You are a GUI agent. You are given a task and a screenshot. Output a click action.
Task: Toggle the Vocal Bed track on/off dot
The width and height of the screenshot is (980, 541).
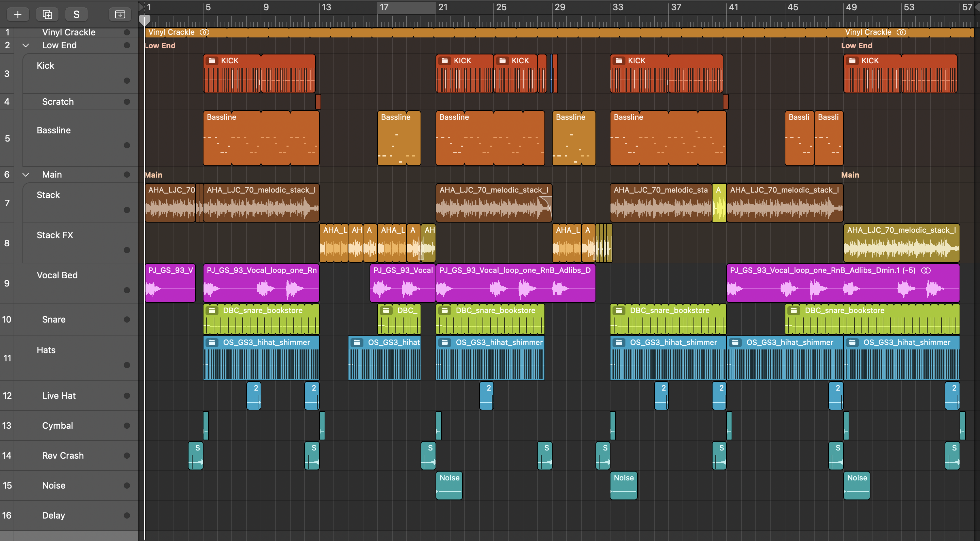coord(127,290)
